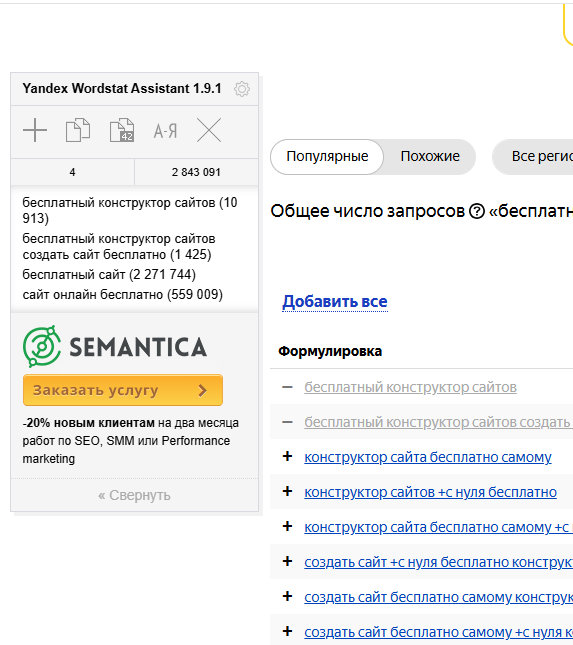Open link 'конструктор сайтов +с нуля бесплатно'

tap(431, 492)
